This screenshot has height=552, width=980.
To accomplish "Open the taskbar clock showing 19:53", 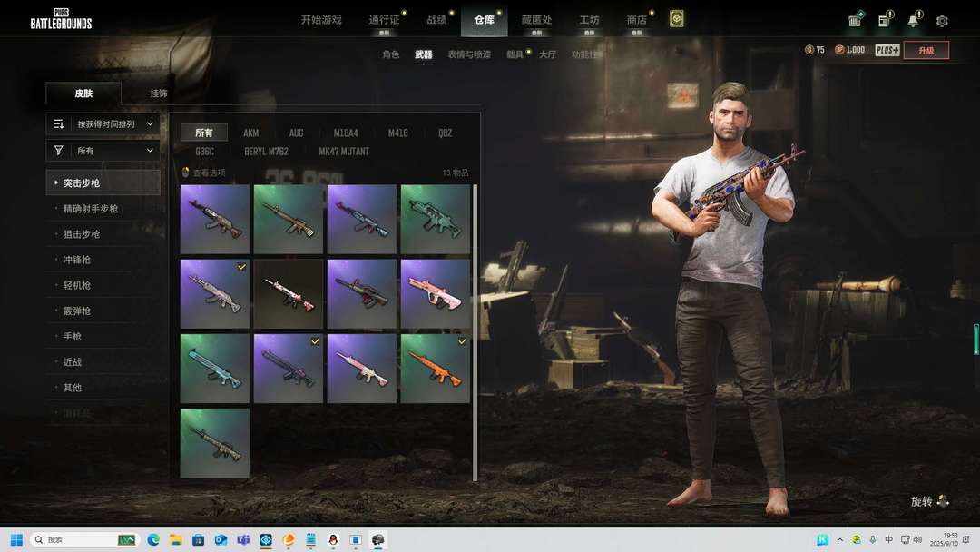I will point(944,539).
